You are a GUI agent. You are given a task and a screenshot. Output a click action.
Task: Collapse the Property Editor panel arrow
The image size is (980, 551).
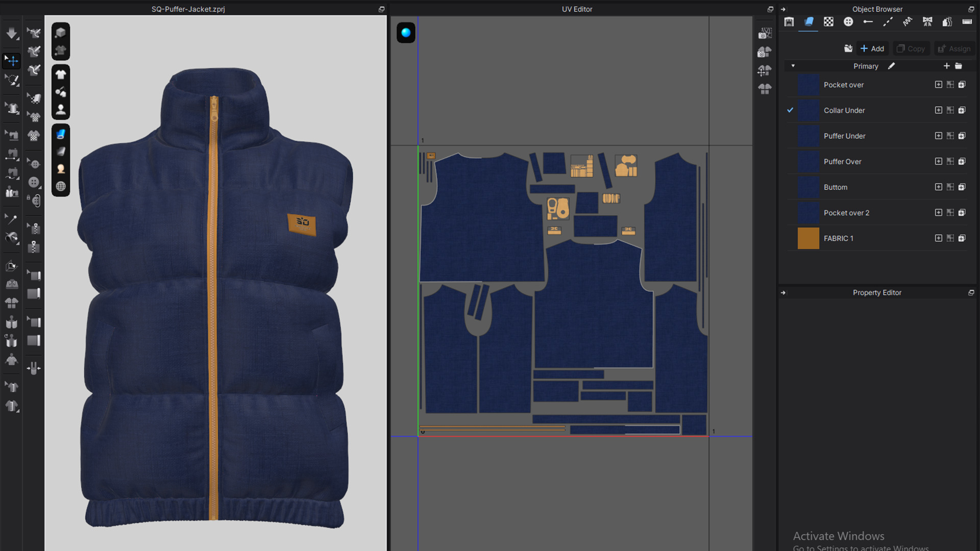pyautogui.click(x=783, y=293)
